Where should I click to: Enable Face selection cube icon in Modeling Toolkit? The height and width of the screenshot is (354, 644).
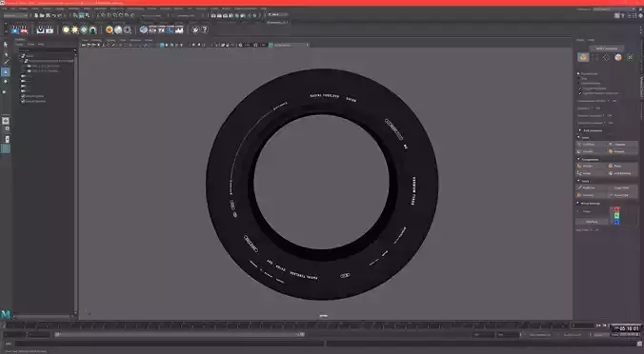click(x=618, y=57)
